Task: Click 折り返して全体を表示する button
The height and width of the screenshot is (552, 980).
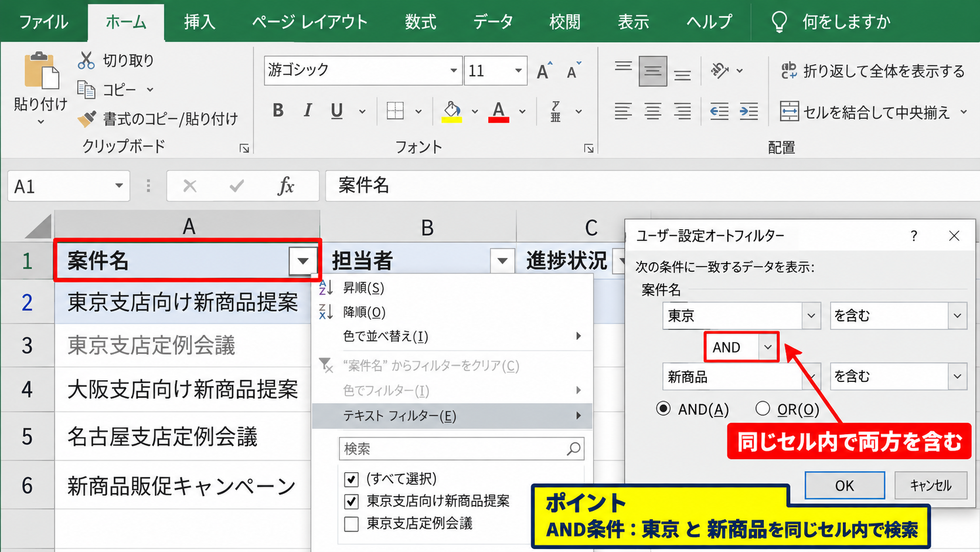Action: click(x=873, y=71)
